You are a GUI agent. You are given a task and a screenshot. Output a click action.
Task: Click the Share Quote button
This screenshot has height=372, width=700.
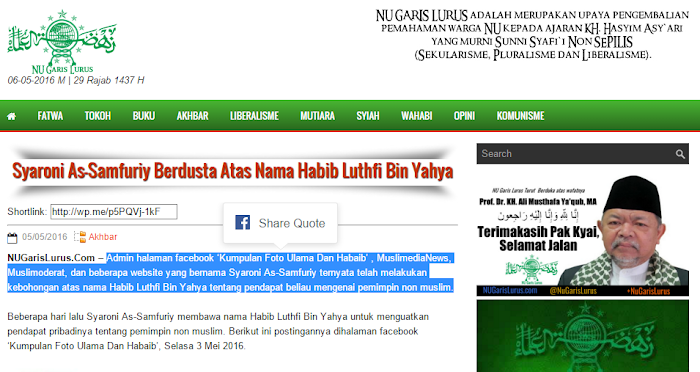coord(280,223)
